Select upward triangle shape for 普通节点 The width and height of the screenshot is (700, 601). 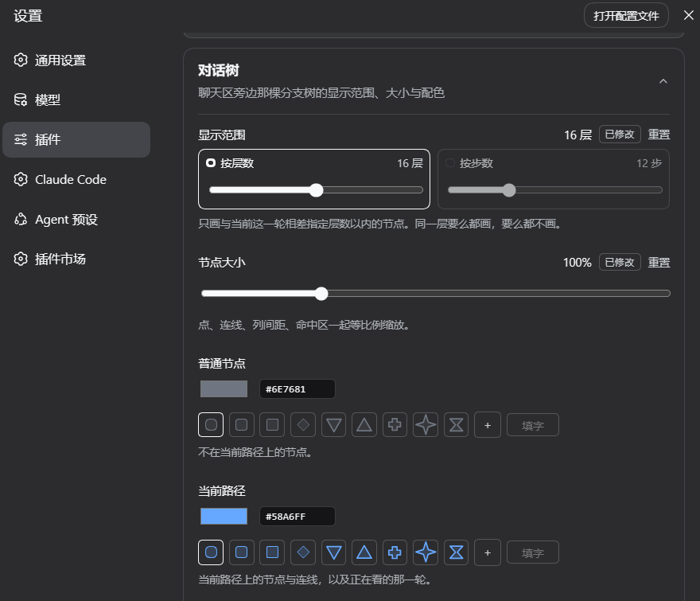pos(364,424)
